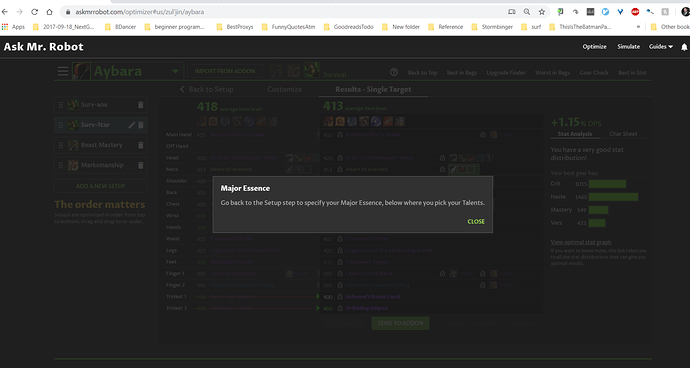
Task: Toggle lock on result Laser-Etched Band
Action: [340, 273]
